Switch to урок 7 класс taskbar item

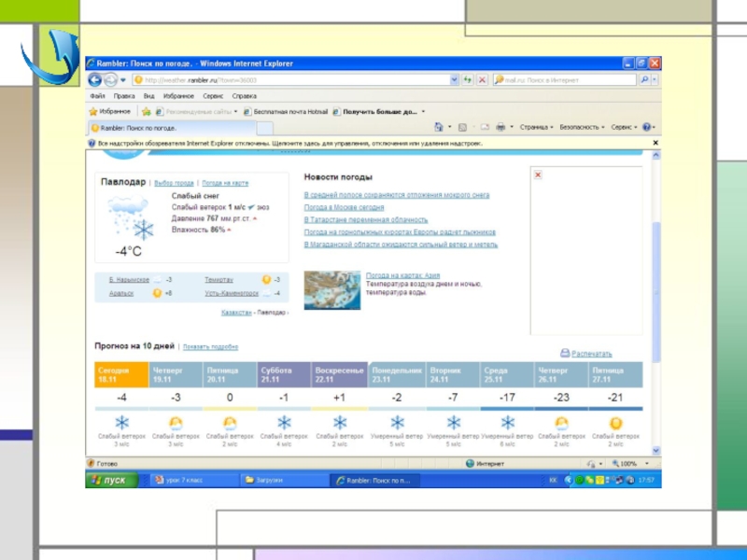pos(194,480)
